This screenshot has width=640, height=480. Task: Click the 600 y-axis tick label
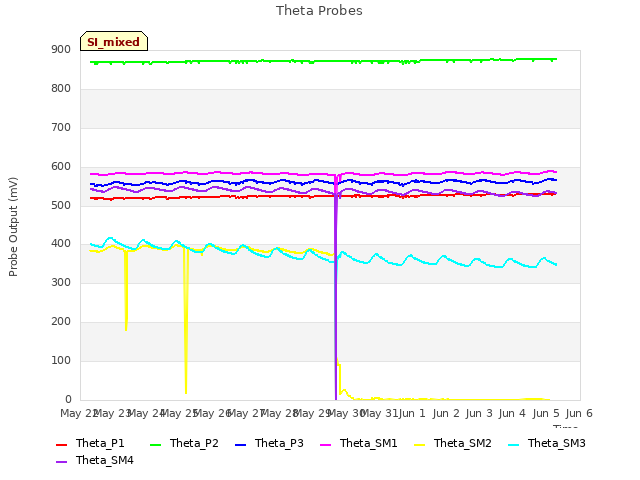coord(61,167)
